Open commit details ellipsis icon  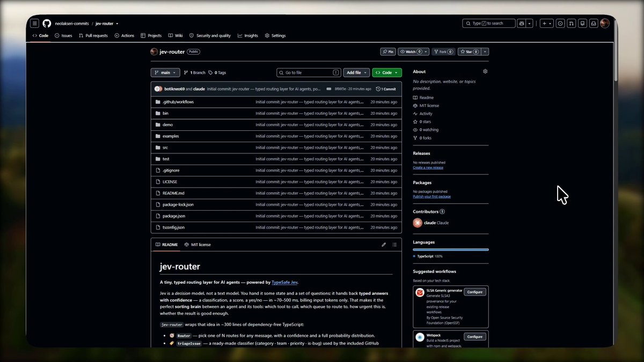pos(329,89)
